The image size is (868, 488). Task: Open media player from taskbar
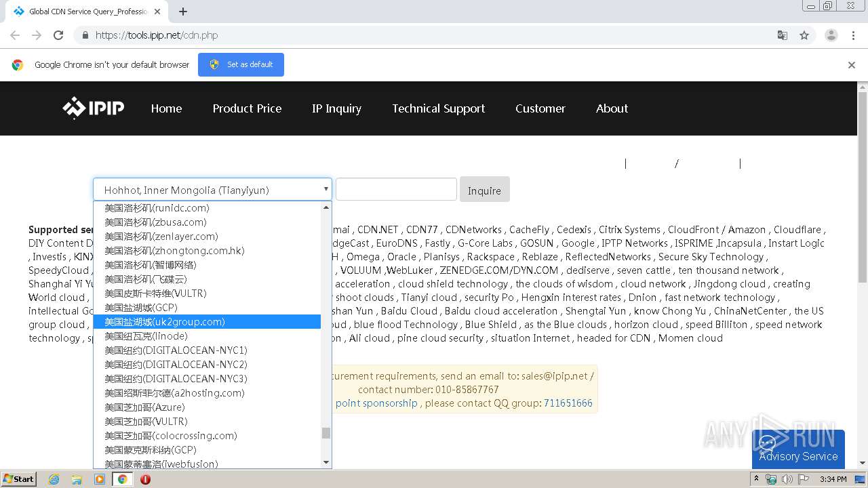(x=100, y=479)
